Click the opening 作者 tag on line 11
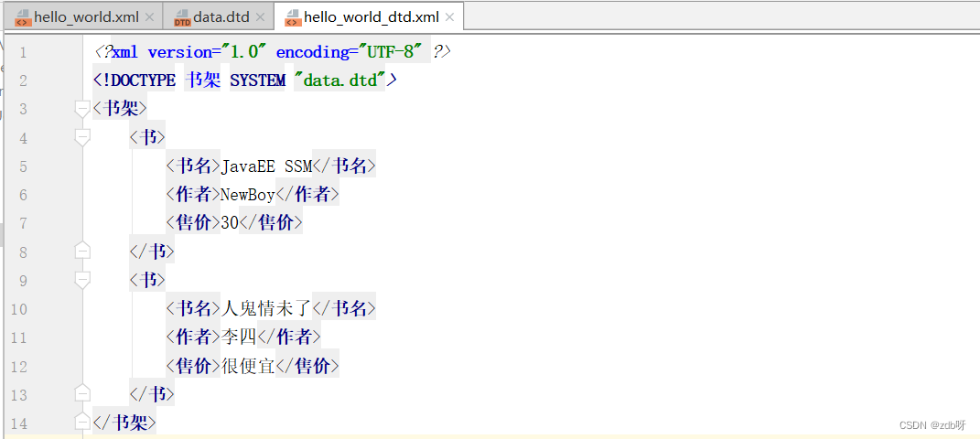 pyautogui.click(x=193, y=337)
